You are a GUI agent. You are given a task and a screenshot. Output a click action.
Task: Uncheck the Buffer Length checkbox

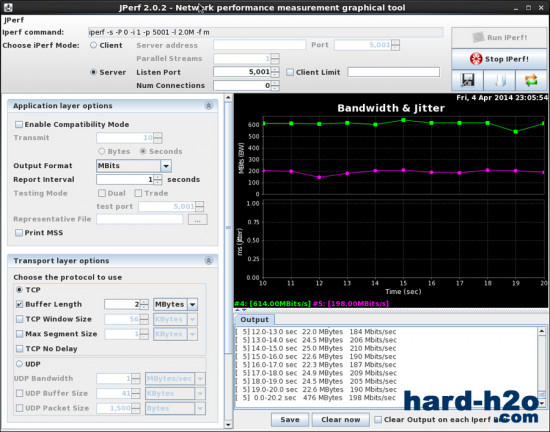(x=20, y=304)
